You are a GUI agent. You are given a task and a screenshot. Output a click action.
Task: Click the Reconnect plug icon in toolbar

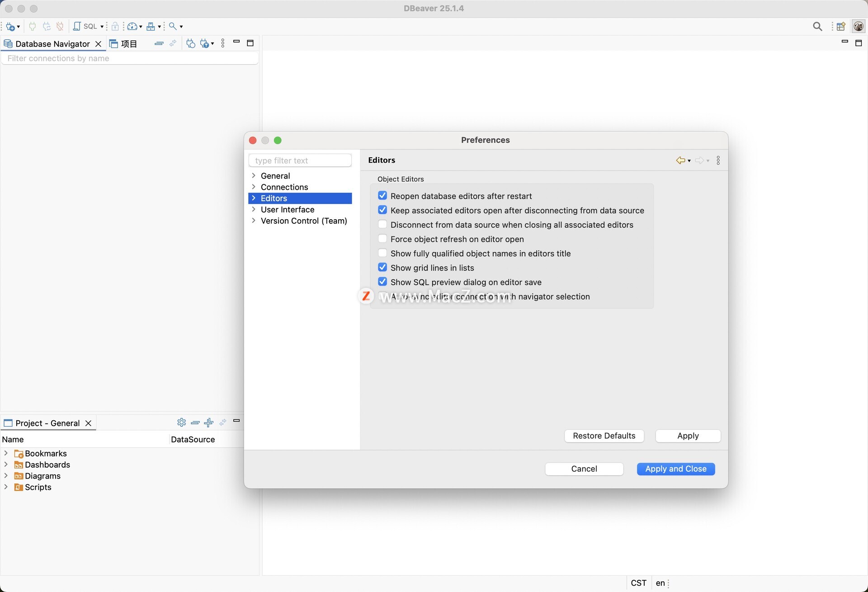coord(46,26)
